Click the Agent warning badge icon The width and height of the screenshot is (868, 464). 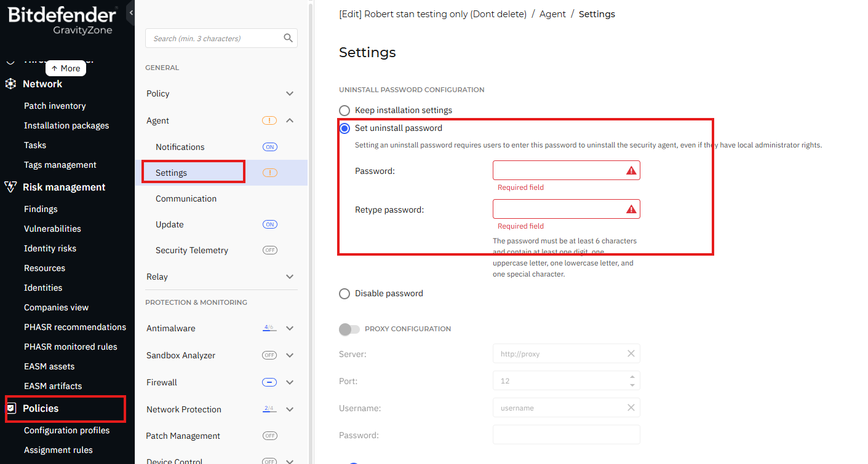(x=269, y=120)
